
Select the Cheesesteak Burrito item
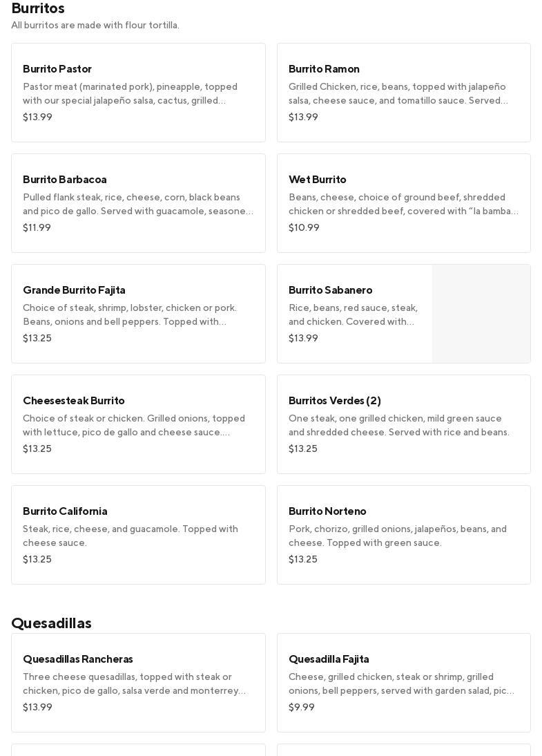(x=138, y=424)
